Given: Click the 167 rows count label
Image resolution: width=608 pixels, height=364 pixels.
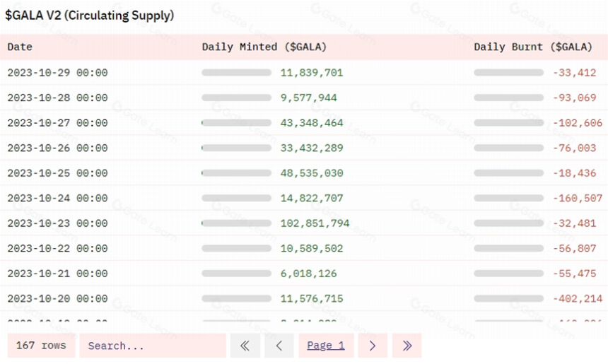Looking at the screenshot, I should point(41,346).
